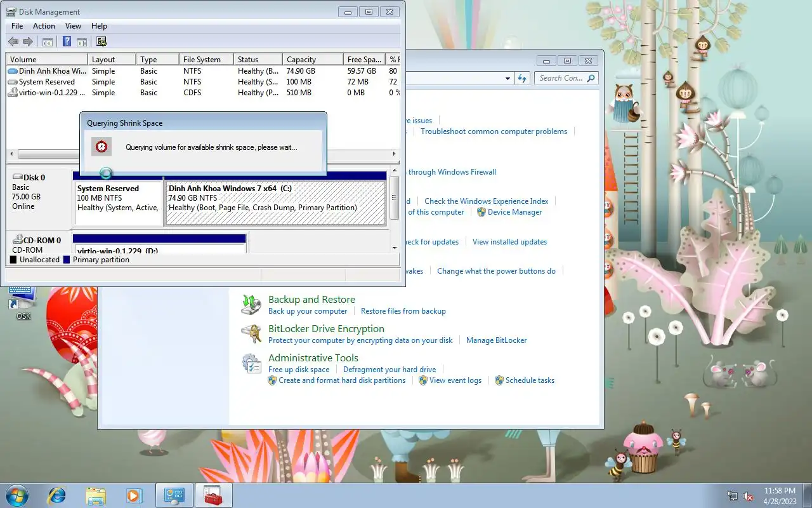812x508 pixels.
Task: Open Windows Explorer folder icon on taskbar
Action: (x=96, y=495)
